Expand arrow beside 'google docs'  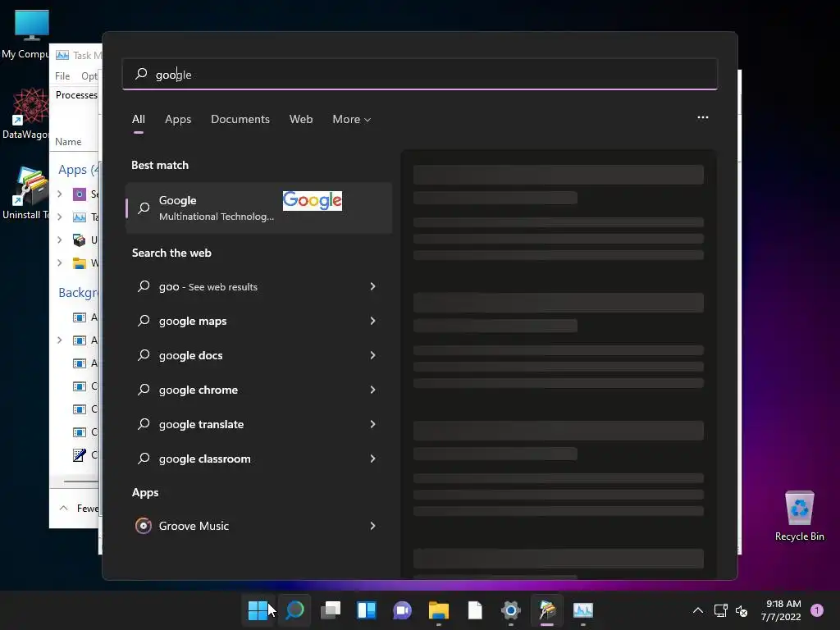click(372, 355)
